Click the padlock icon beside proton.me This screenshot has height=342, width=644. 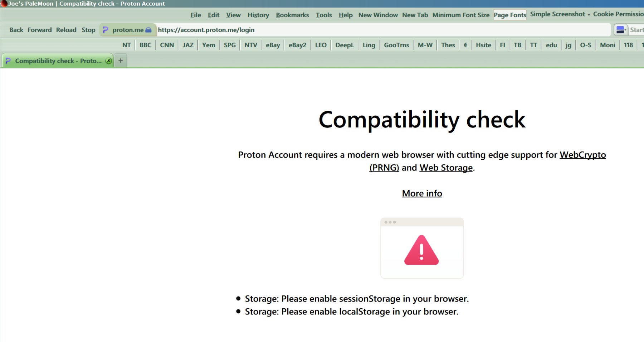click(x=148, y=30)
